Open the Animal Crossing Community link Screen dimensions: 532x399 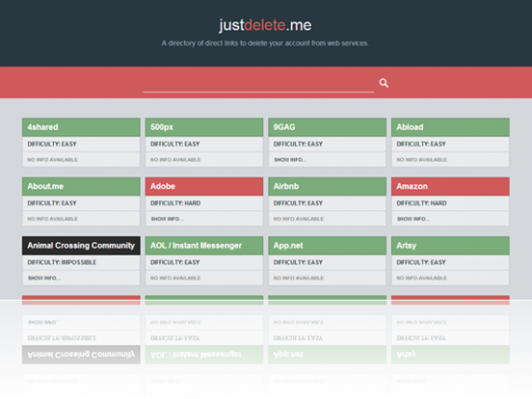pos(81,246)
